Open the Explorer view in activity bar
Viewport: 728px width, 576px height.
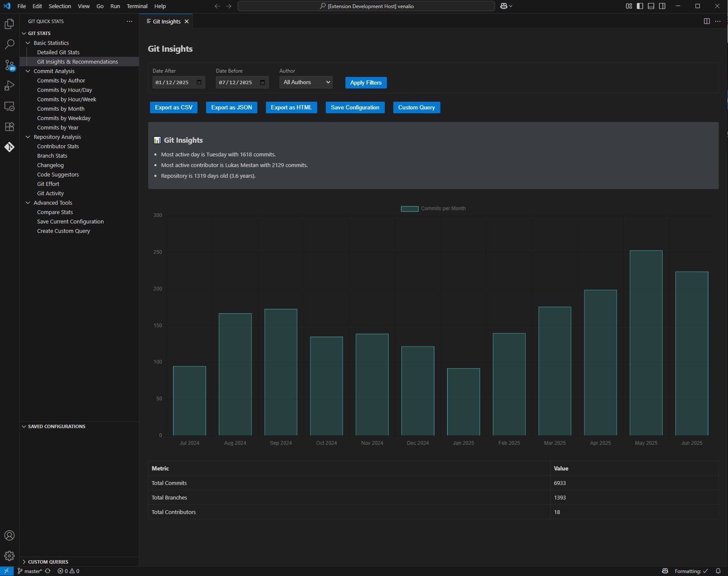[9, 24]
